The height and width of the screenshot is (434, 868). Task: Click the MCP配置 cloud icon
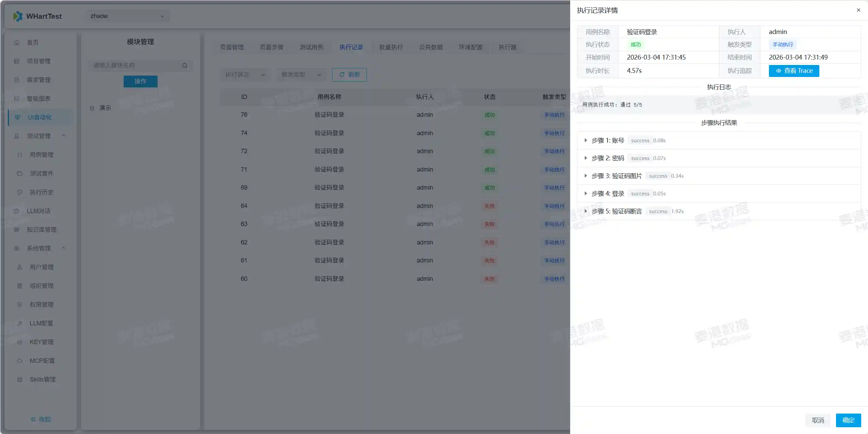[x=20, y=361]
